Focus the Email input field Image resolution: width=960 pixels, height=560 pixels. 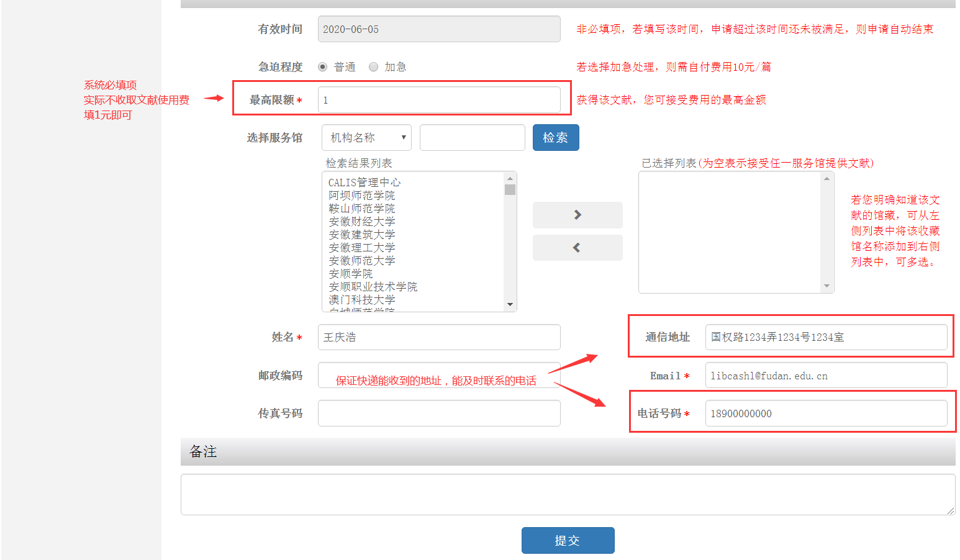(x=825, y=376)
